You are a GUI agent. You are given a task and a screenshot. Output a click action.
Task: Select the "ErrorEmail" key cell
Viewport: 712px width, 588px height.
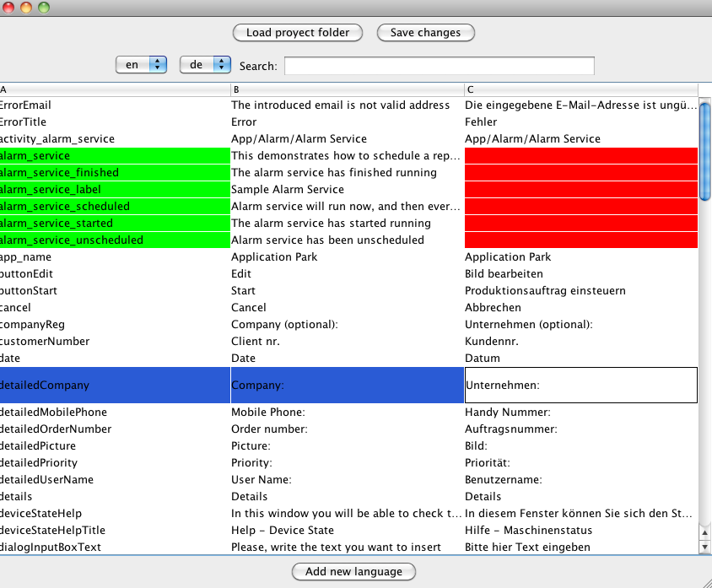(x=114, y=105)
